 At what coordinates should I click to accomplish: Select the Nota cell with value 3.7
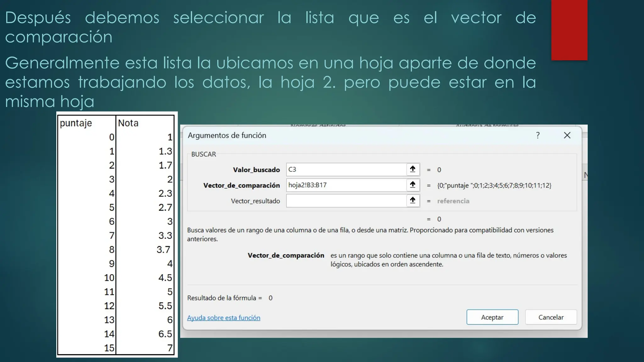[145, 250]
